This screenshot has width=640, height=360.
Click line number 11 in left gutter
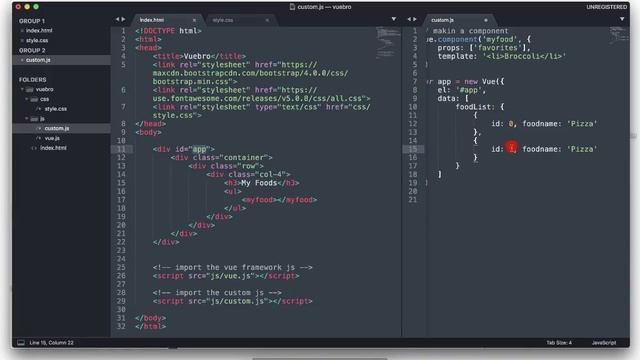[121, 149]
